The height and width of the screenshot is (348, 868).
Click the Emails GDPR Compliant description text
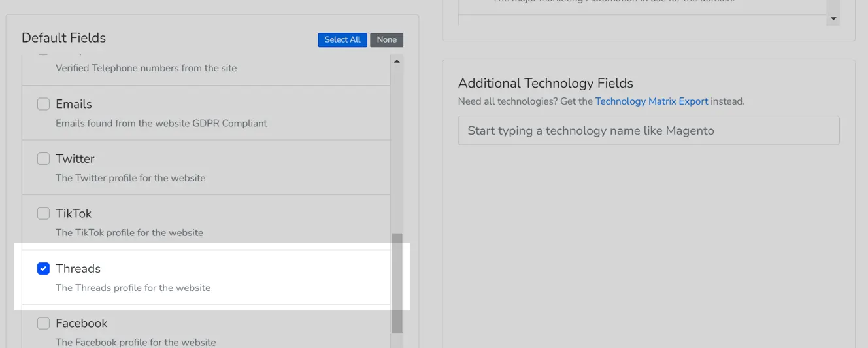tap(161, 123)
